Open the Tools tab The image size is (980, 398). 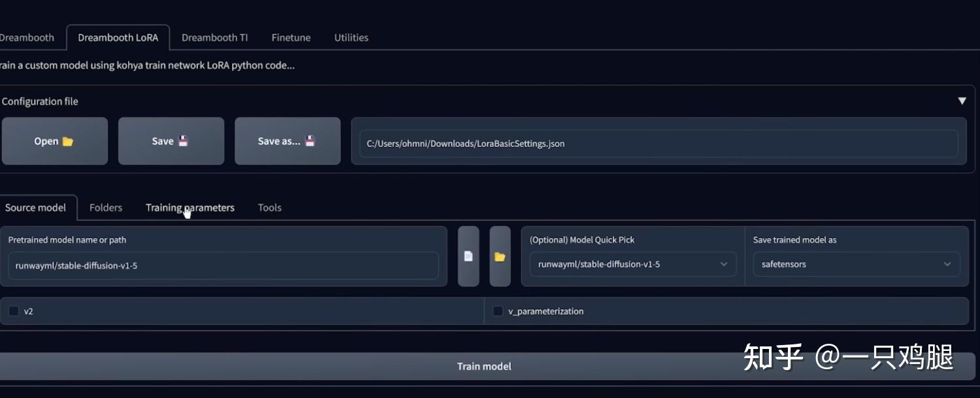tap(269, 207)
